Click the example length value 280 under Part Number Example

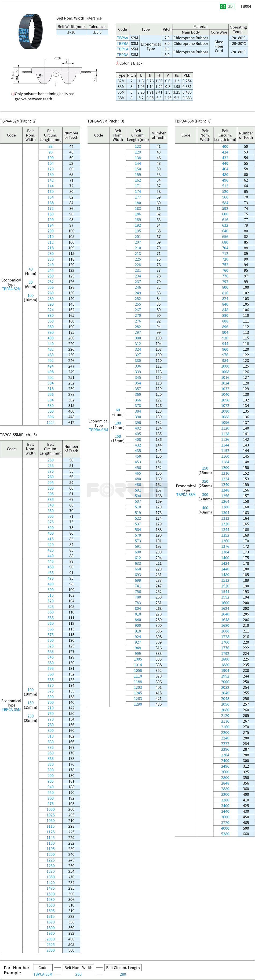123,974
